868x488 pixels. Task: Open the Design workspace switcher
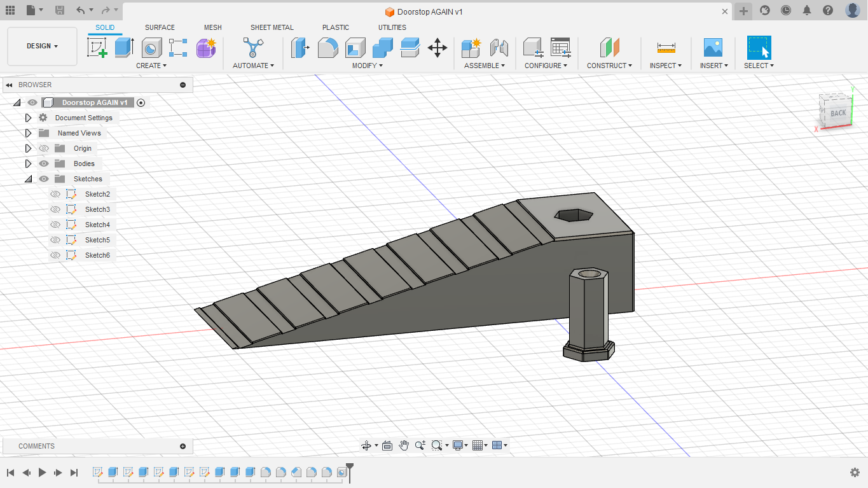pos(42,46)
